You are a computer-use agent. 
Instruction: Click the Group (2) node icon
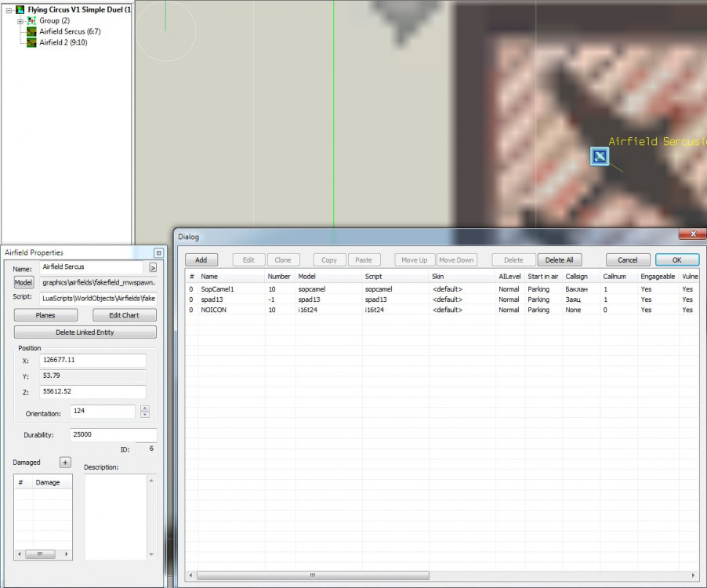pos(31,20)
